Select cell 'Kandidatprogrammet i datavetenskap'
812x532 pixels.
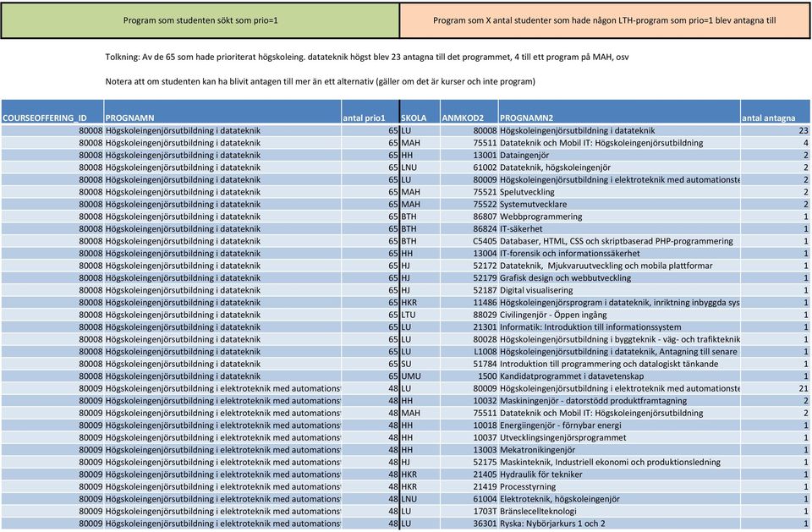(x=619, y=376)
